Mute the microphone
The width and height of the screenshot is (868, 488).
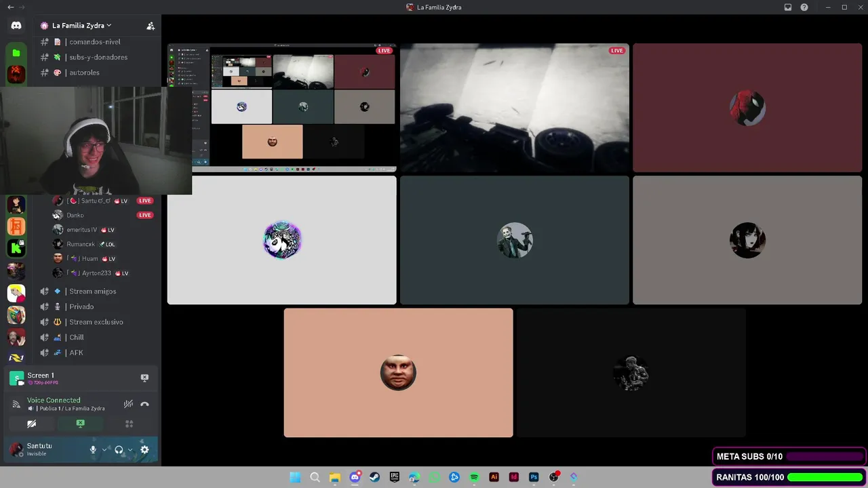(x=94, y=449)
